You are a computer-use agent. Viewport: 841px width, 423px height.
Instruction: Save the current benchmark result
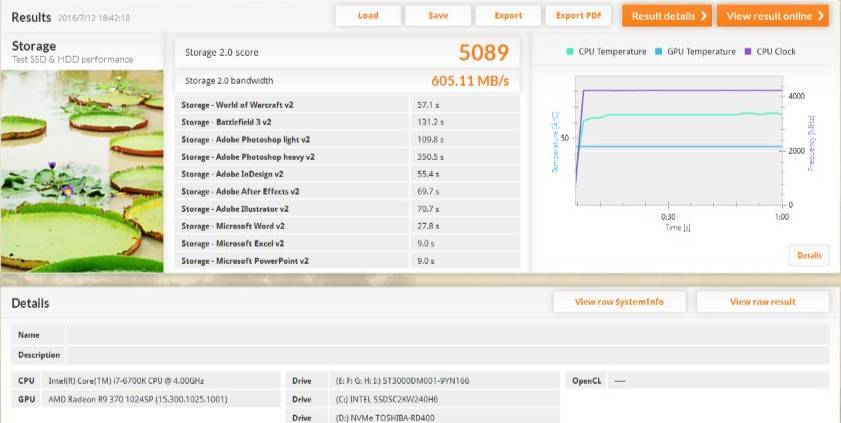[x=438, y=16]
